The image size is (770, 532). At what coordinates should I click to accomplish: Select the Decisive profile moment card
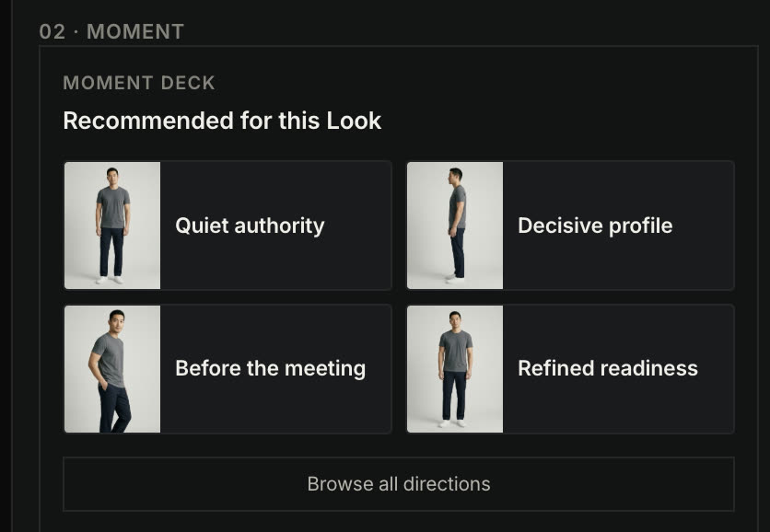point(571,226)
